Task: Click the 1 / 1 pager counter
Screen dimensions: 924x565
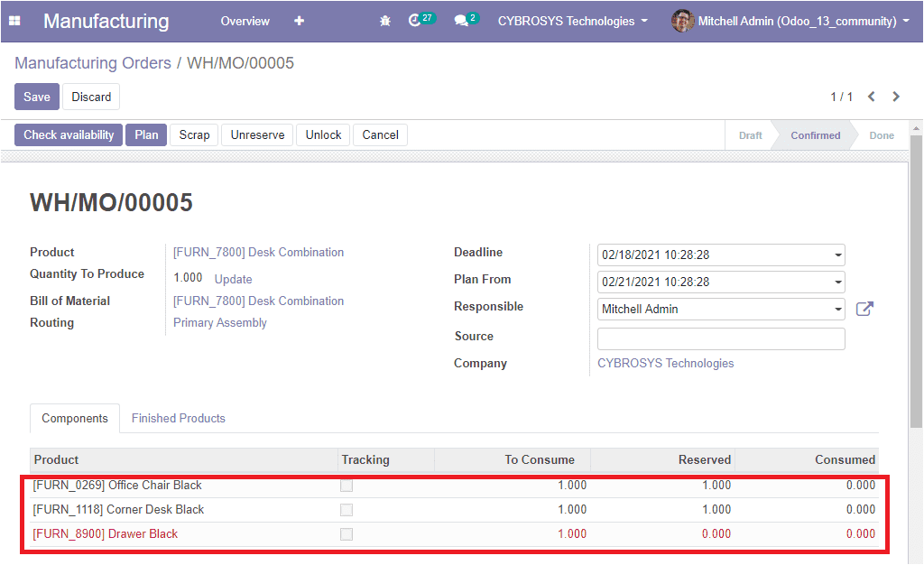Action: [842, 97]
